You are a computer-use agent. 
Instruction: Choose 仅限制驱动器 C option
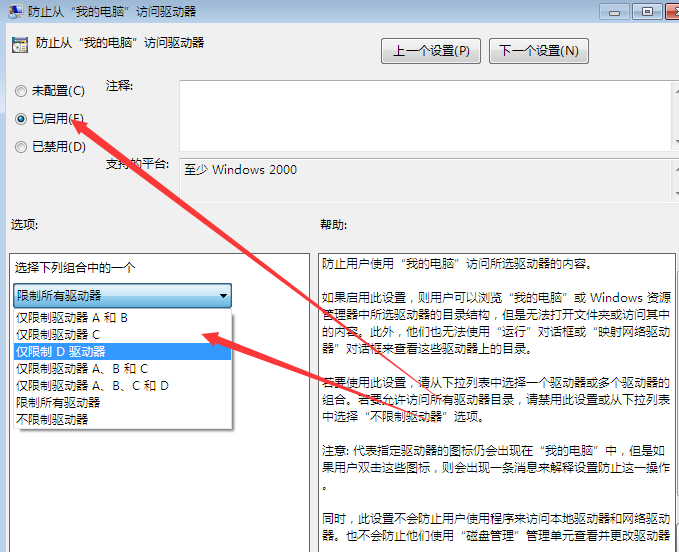coord(123,335)
